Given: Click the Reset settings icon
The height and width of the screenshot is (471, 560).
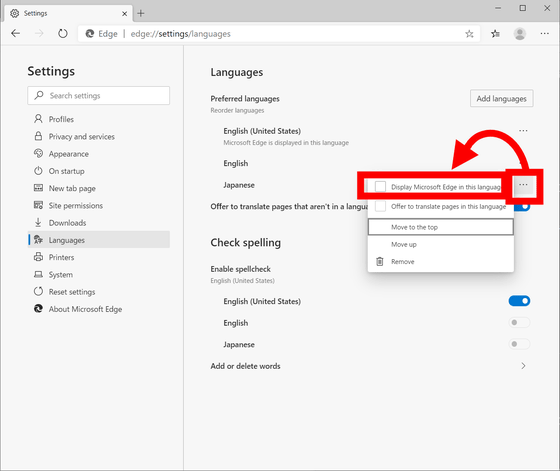Looking at the screenshot, I should click(x=38, y=291).
